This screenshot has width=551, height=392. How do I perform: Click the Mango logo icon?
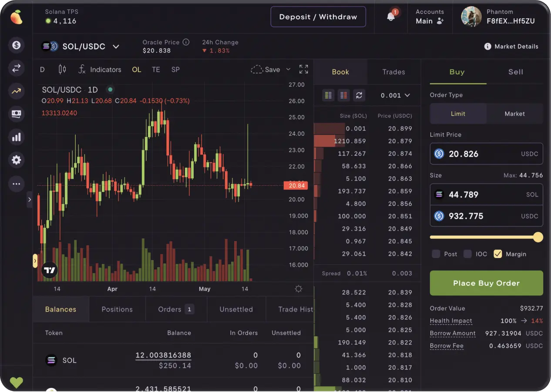pos(17,17)
